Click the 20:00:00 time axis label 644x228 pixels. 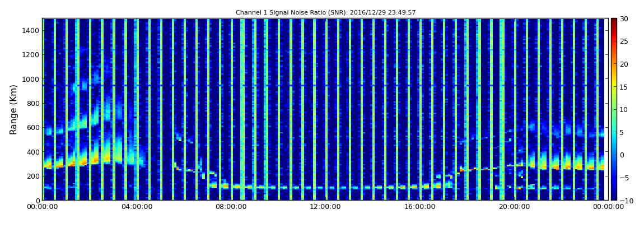click(513, 207)
